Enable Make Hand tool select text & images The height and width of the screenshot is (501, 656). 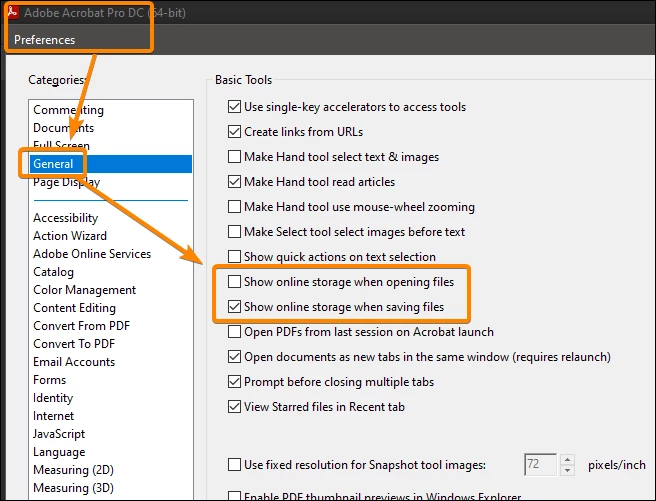234,157
